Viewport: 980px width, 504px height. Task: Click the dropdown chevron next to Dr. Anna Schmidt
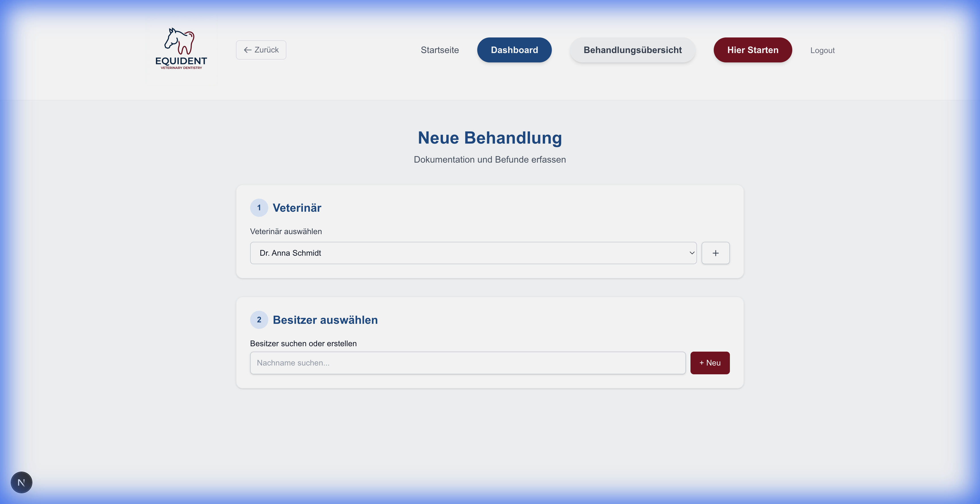[692, 253]
